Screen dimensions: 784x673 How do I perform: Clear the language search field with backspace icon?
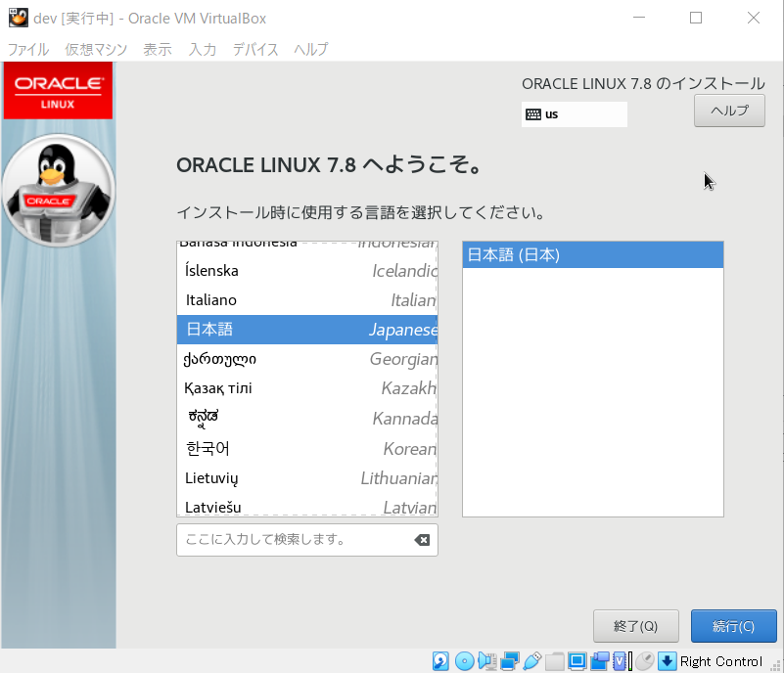422,540
